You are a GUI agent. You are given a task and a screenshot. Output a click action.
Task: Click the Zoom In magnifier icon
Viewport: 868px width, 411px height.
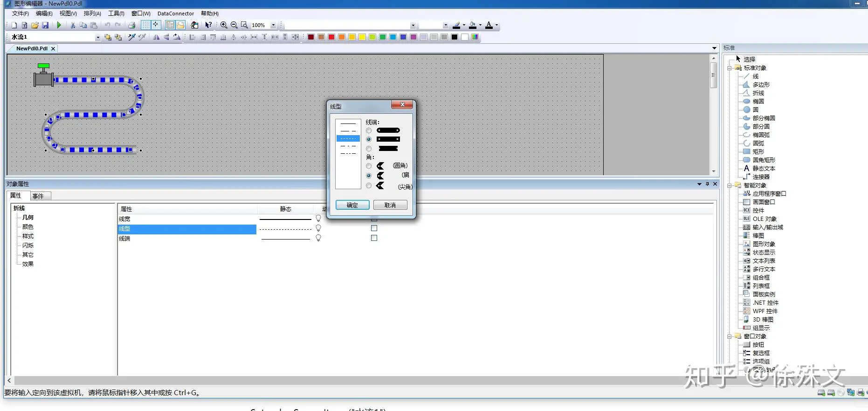pyautogui.click(x=224, y=25)
